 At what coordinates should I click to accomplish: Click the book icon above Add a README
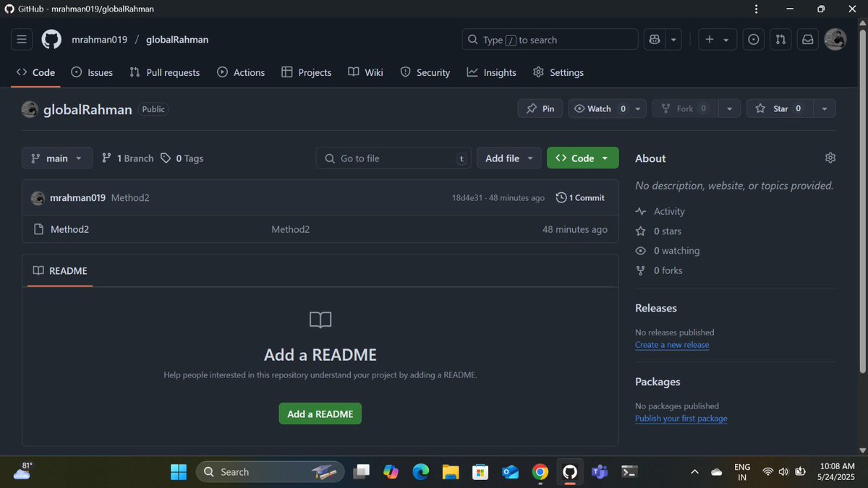click(320, 320)
